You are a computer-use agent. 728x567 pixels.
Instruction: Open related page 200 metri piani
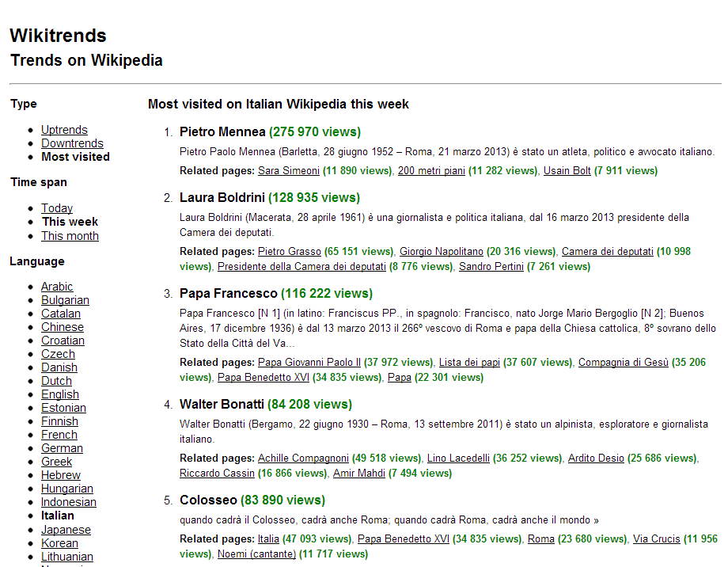click(431, 170)
